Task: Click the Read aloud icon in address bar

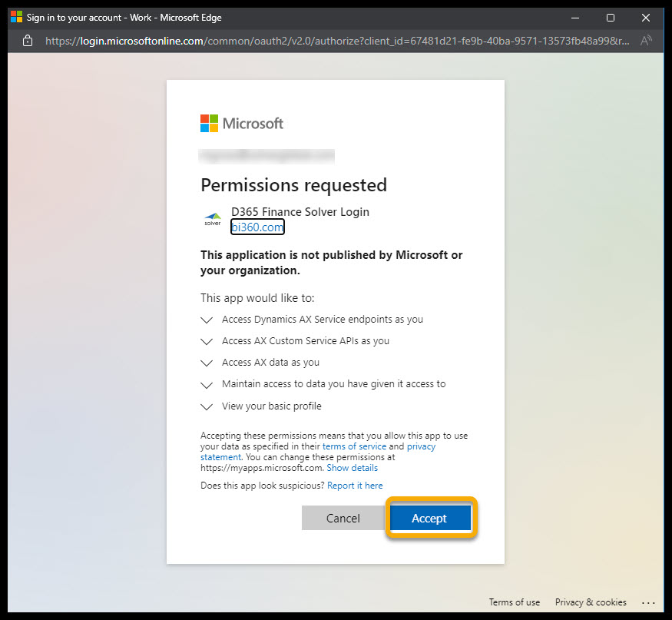Action: click(646, 41)
